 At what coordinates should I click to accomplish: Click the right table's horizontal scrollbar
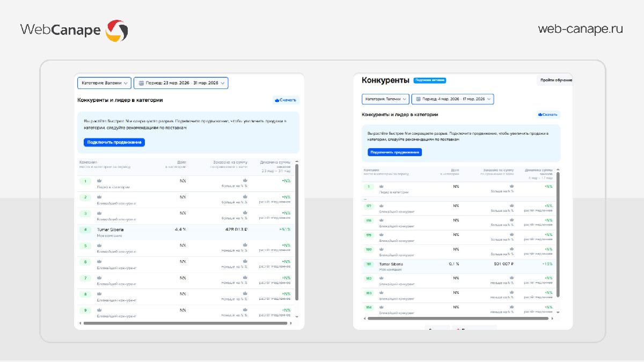457,319
